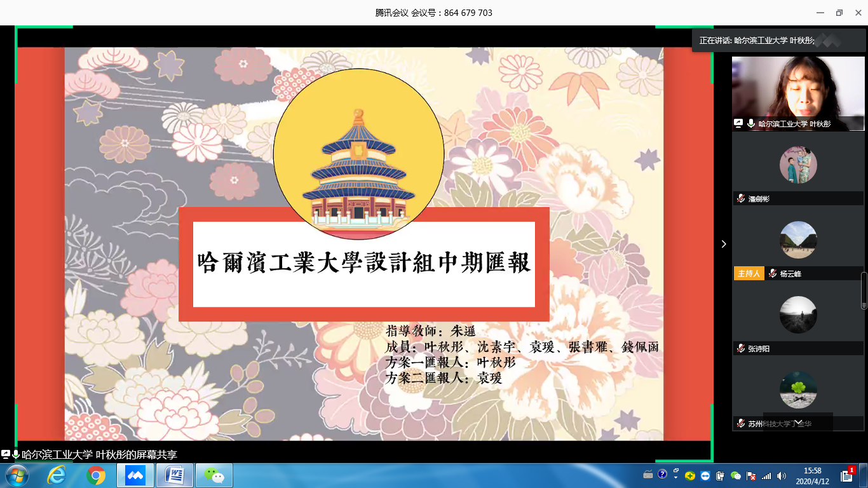Screen dimensions: 868x488
Task: Click the participant list scrollbar handle
Action: click(863, 291)
